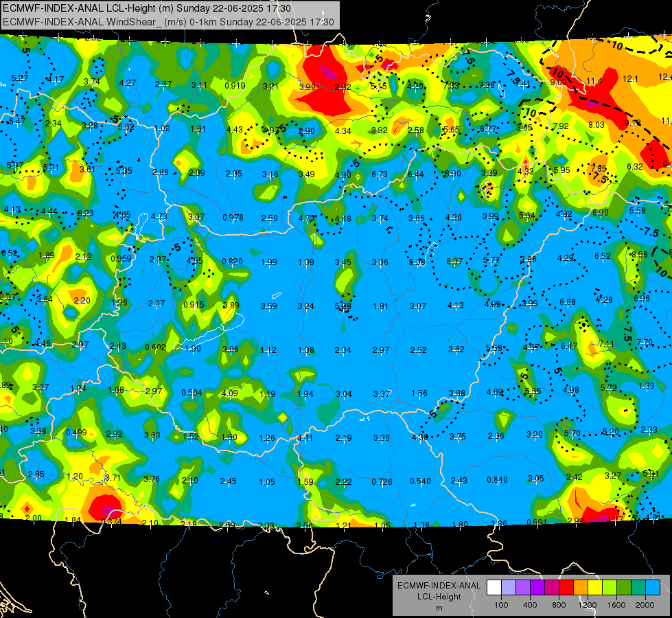Click the wind shear value '0.915'

point(194,304)
